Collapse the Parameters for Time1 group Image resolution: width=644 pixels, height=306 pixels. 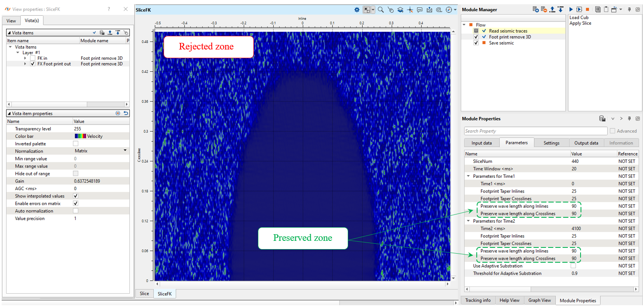coord(468,176)
